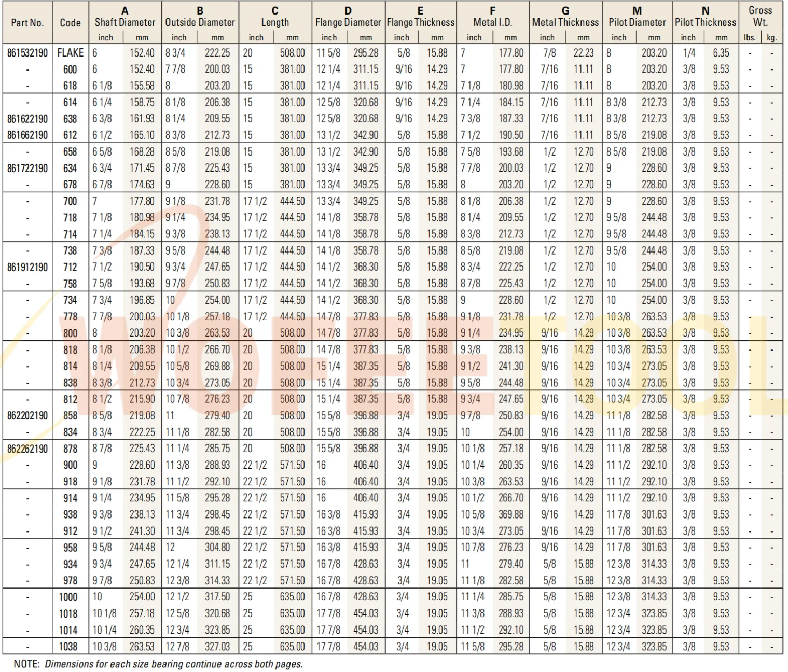Viewport: 788px width, 672px height.
Task: Select part number 861722190
Action: click(x=27, y=169)
